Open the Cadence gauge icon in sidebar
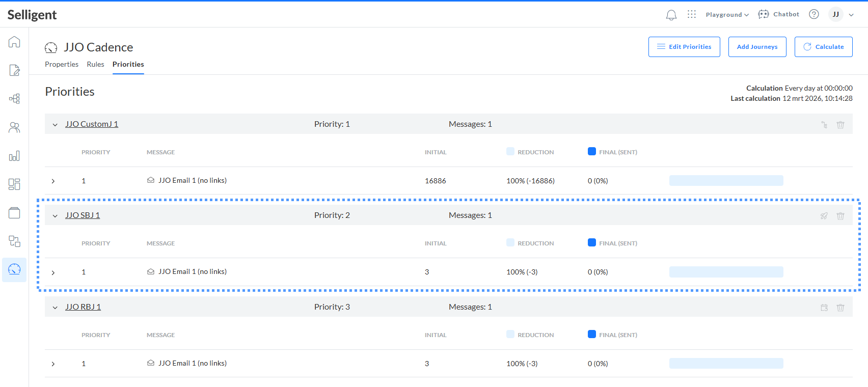Screen dimensions: 868x387 tap(14, 269)
